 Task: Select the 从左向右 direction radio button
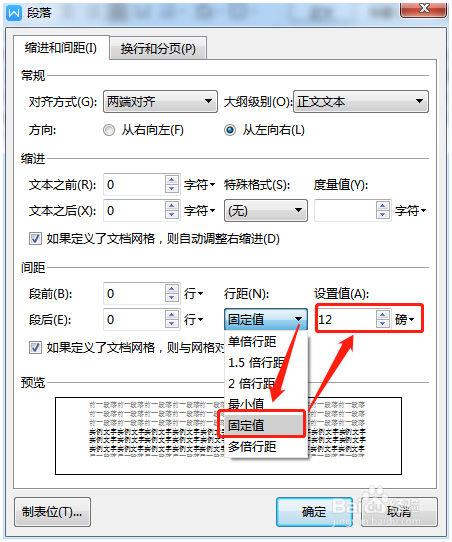tap(230, 130)
